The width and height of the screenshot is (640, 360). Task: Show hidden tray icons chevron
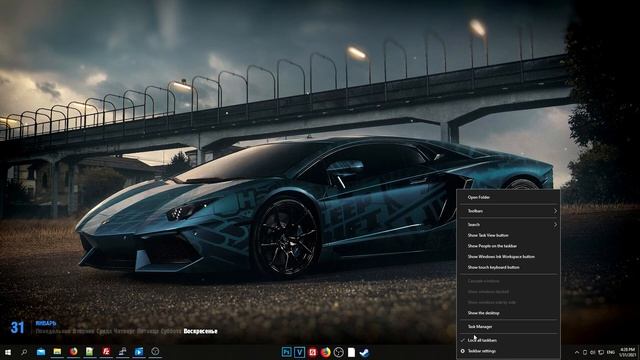click(x=577, y=352)
